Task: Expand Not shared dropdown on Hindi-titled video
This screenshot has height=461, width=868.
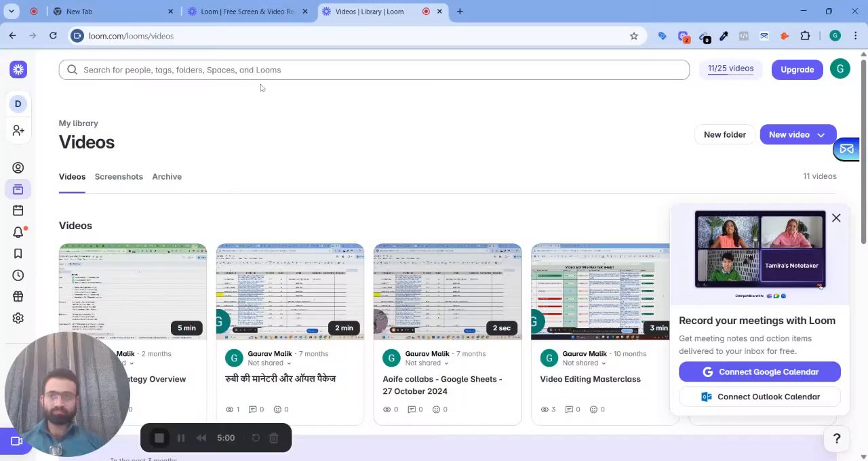Action: coord(269,363)
